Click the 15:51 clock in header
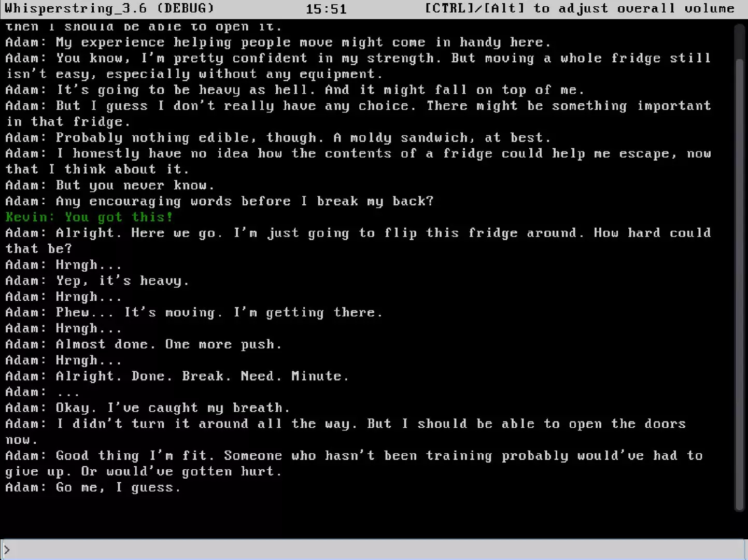Viewport: 748px width, 560px height. 326,9
